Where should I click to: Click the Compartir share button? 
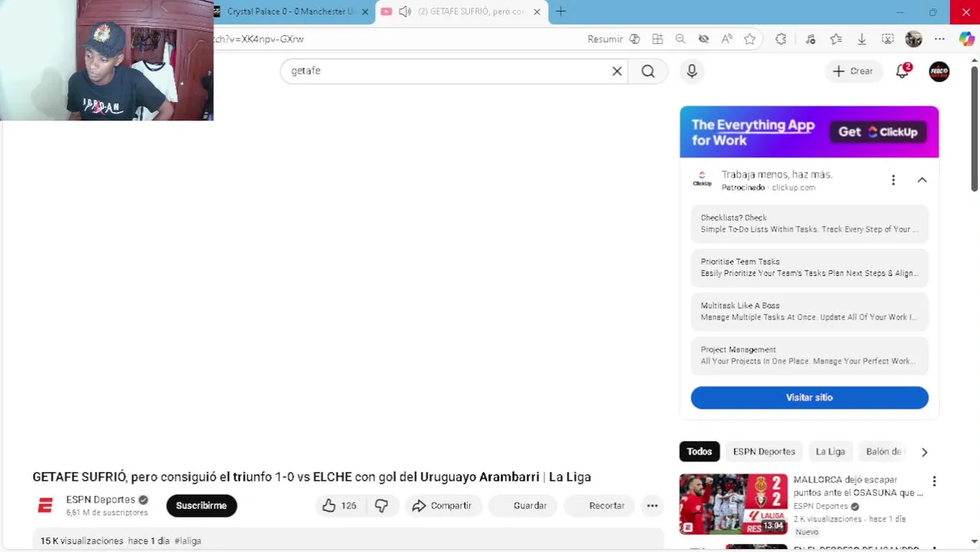[442, 505]
